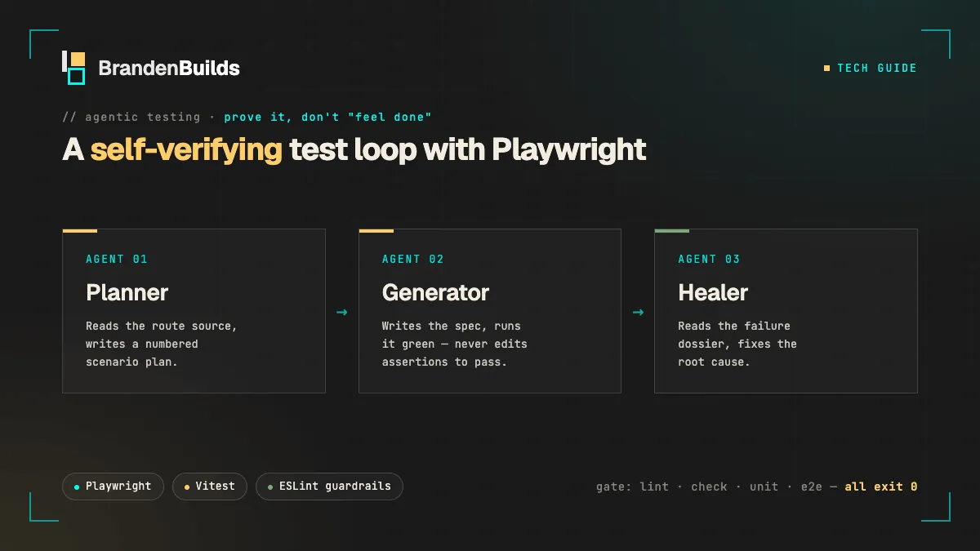This screenshot has height=551, width=980.
Task: Click the "e2e" word in the gate line
Action: point(812,487)
